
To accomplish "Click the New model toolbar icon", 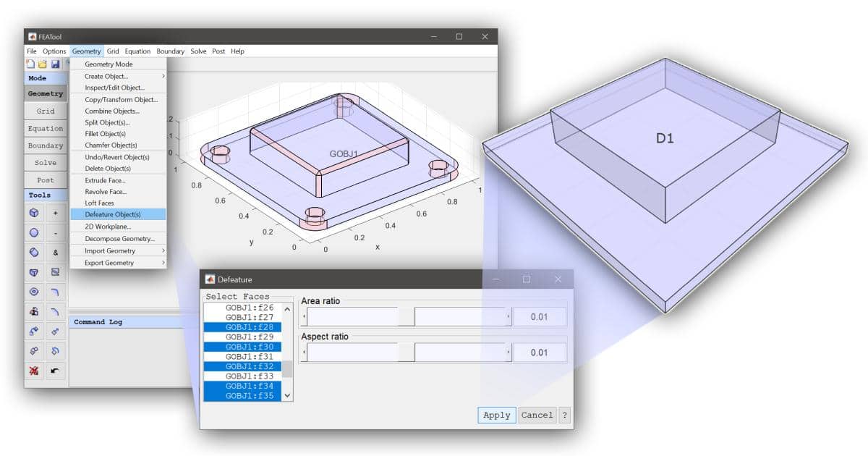I will pos(30,64).
